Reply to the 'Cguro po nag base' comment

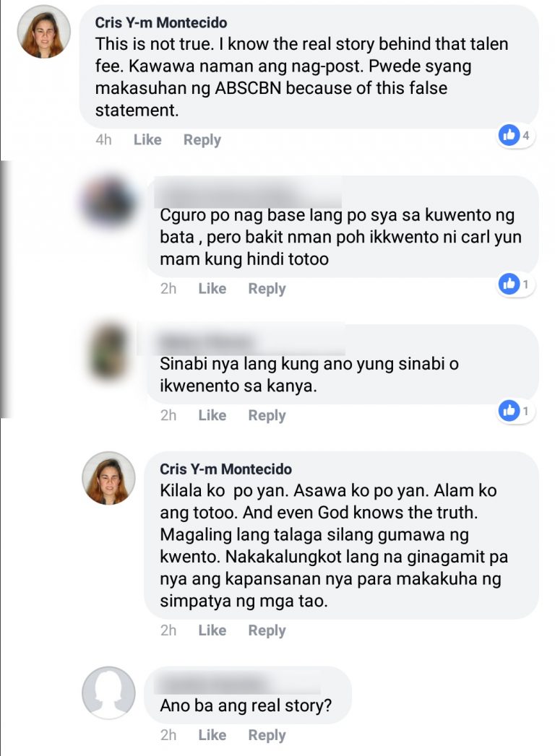pos(267,288)
